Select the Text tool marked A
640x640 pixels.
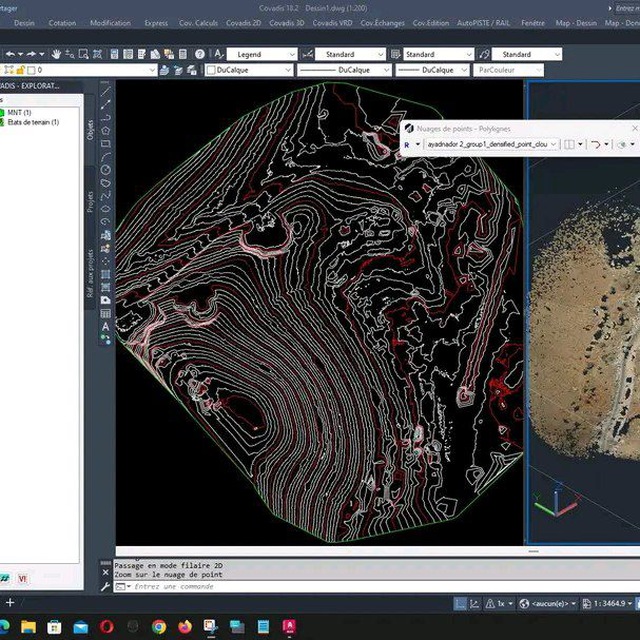[x=106, y=327]
